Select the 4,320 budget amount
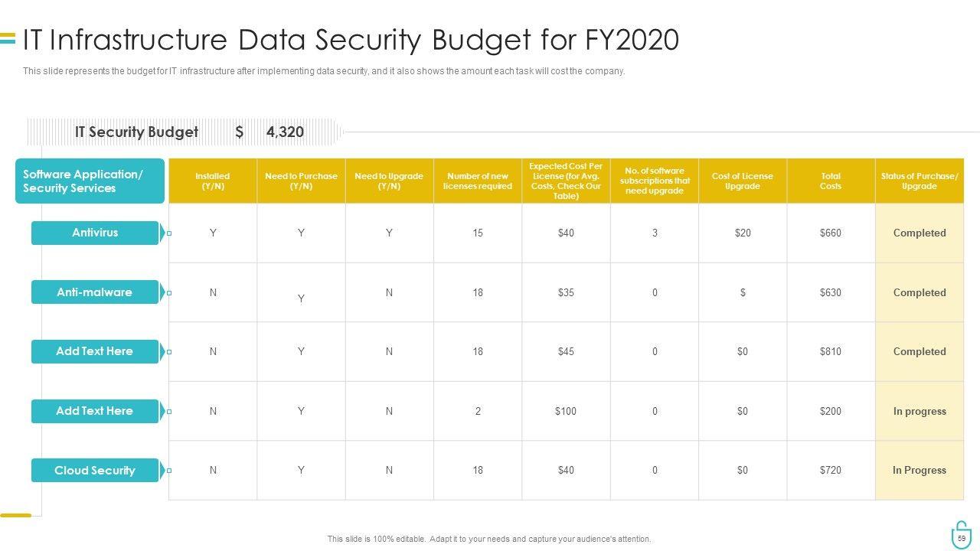This screenshot has width=980, height=551. click(285, 132)
